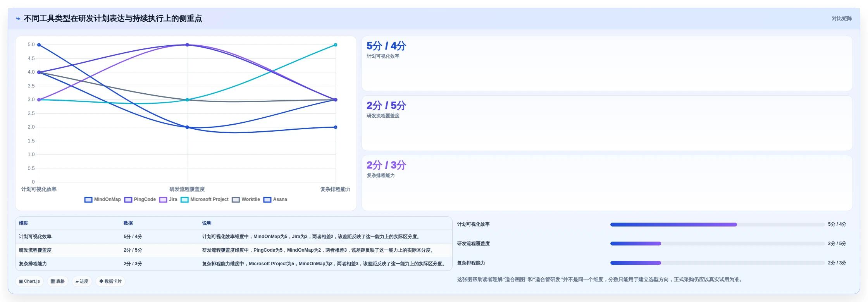Viewport: 868px width, 302px height.
Task: Click the header icon beside the title
Action: click(x=18, y=19)
